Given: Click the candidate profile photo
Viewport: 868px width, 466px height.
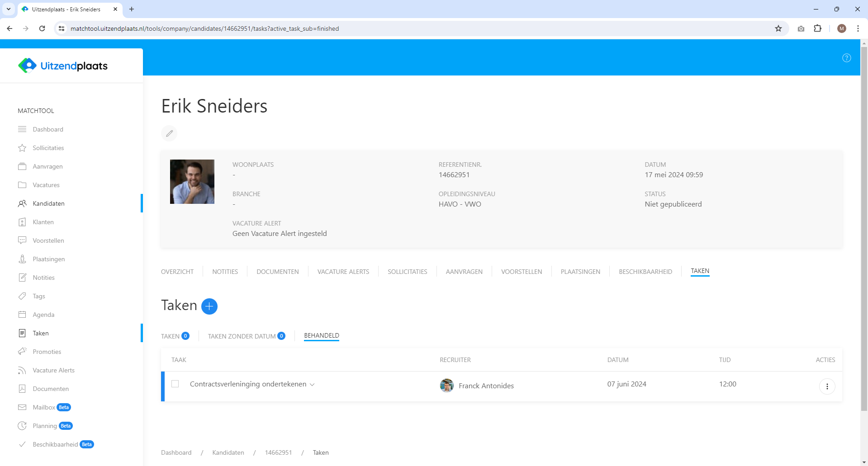Looking at the screenshot, I should pyautogui.click(x=192, y=182).
